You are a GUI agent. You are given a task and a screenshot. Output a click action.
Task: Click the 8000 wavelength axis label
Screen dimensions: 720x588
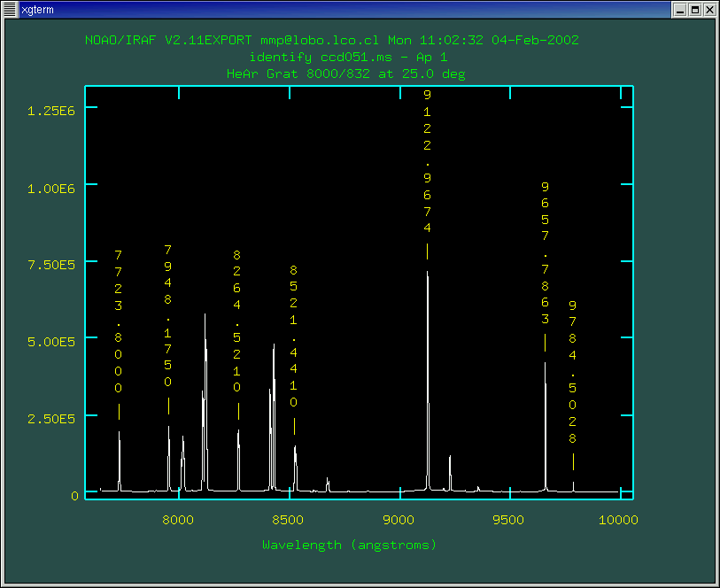pyautogui.click(x=178, y=520)
